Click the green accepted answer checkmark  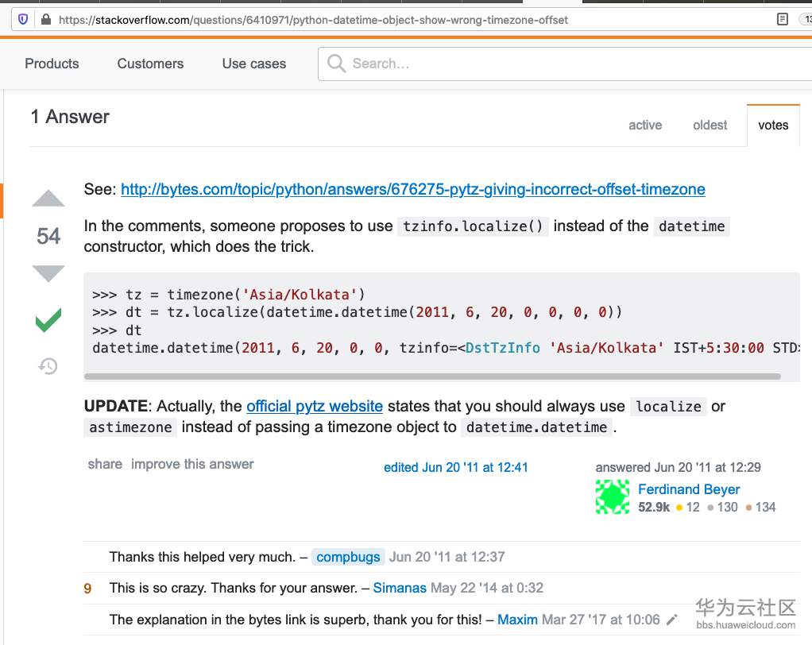[x=48, y=321]
